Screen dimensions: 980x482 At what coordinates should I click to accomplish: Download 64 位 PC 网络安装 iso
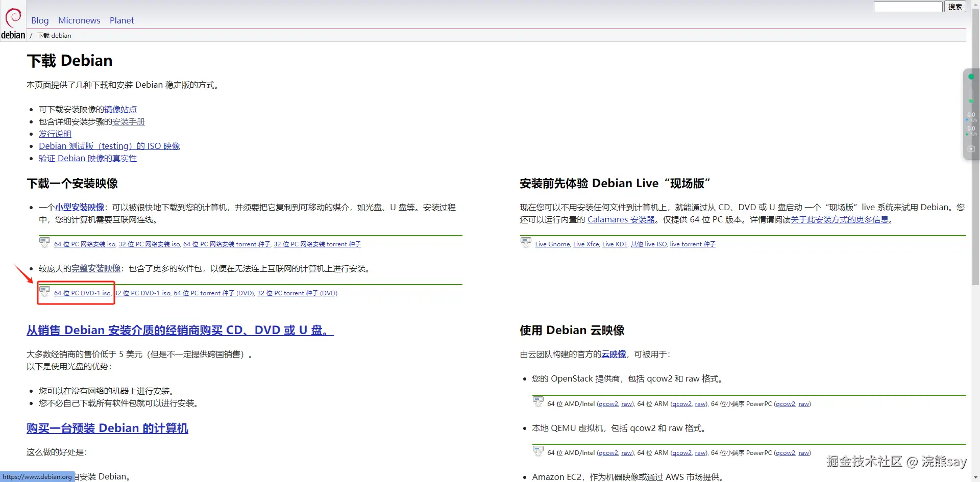click(x=85, y=244)
